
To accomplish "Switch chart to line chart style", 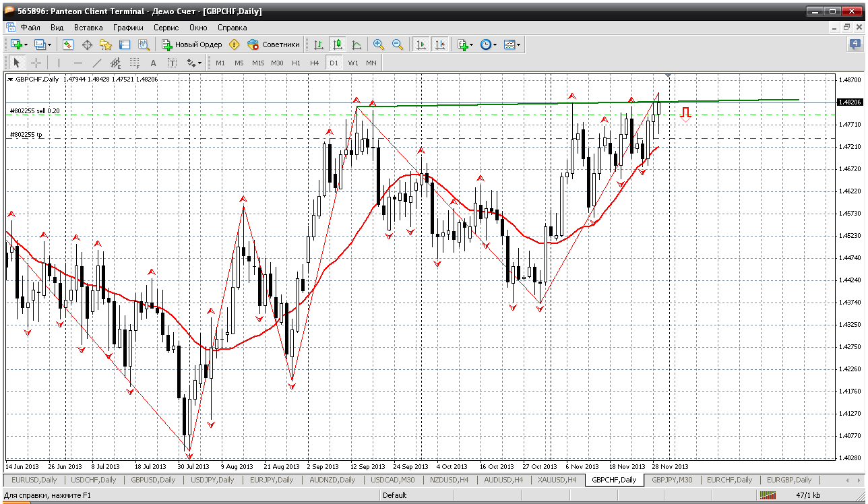I will point(356,44).
